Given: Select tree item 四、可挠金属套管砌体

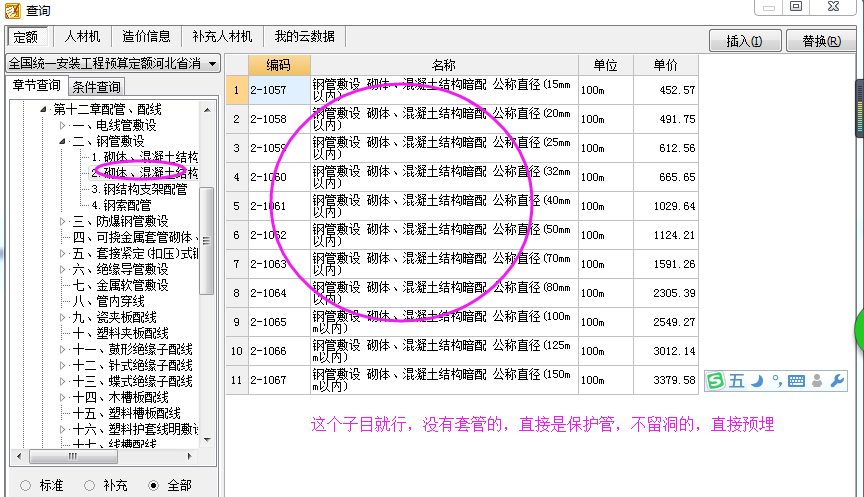Looking at the screenshot, I should coord(135,237).
